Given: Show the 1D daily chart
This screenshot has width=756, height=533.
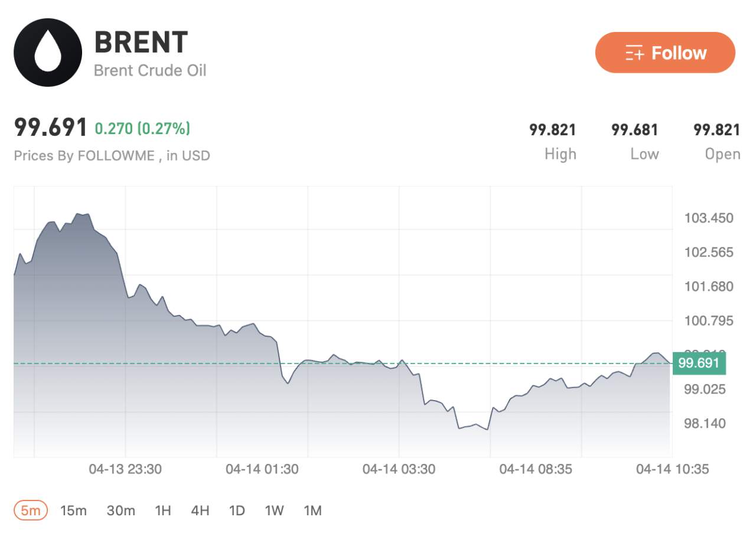Looking at the screenshot, I should [237, 511].
